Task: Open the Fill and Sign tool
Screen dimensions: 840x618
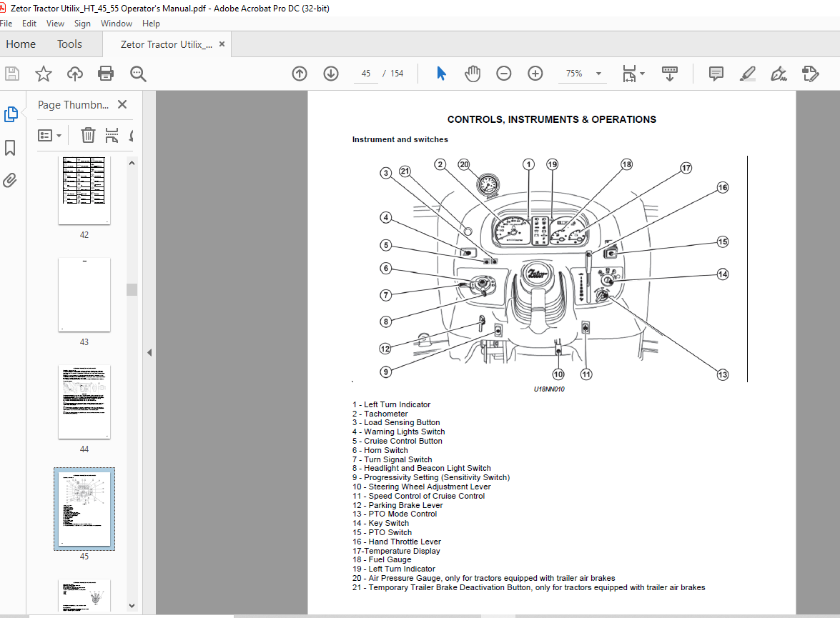Action: coord(779,74)
